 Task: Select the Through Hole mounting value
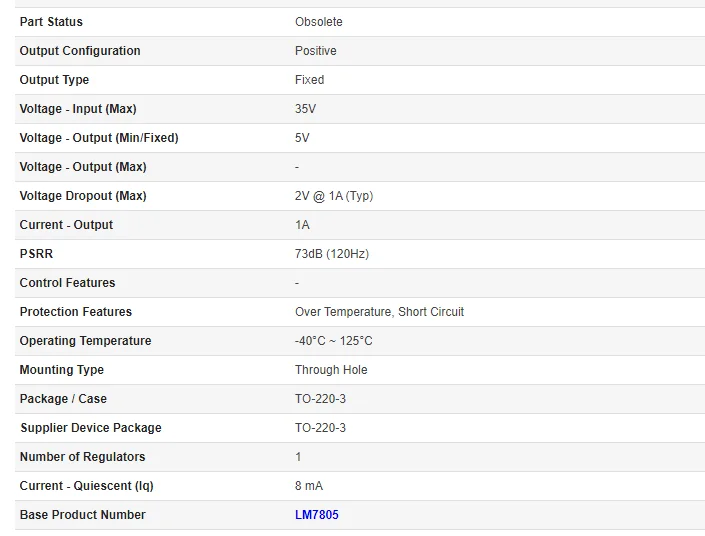click(331, 370)
